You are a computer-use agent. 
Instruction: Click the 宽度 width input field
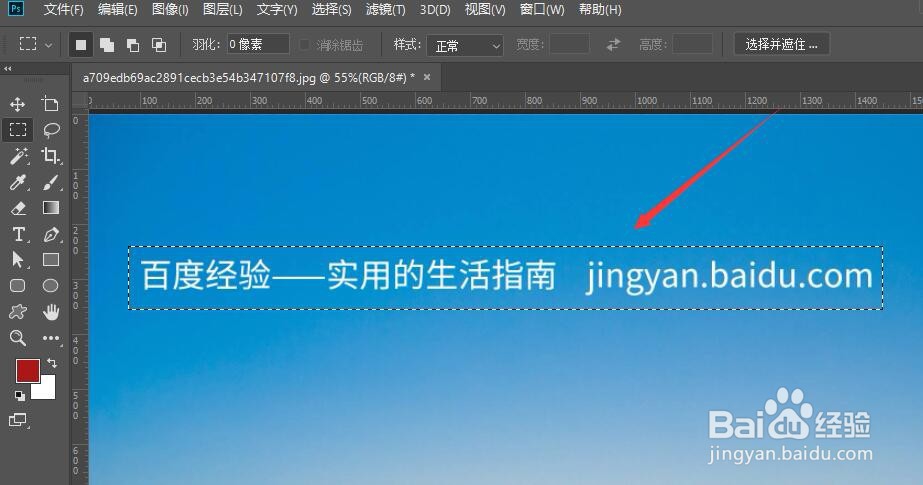pos(569,44)
